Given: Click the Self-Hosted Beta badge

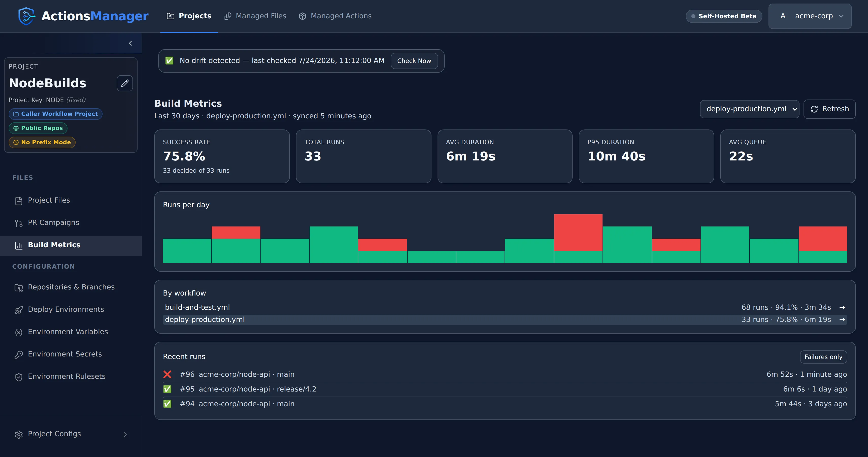Looking at the screenshot, I should point(724,16).
